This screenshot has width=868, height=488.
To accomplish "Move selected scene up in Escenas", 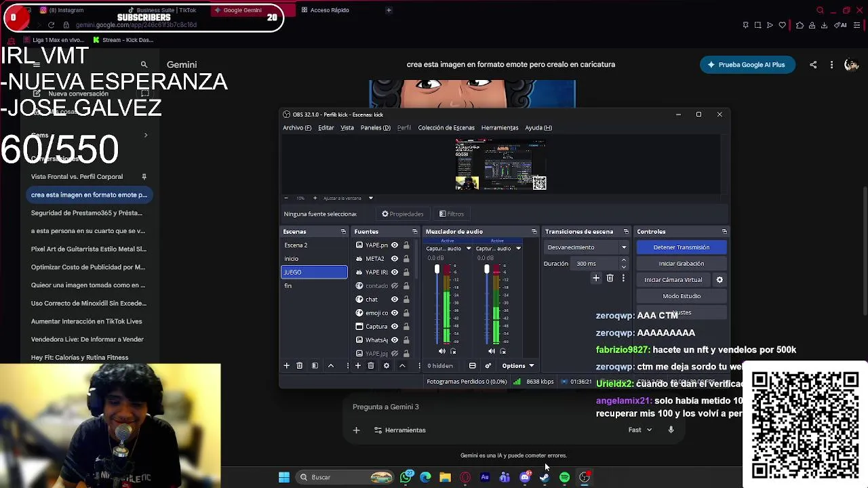I will tap(331, 366).
